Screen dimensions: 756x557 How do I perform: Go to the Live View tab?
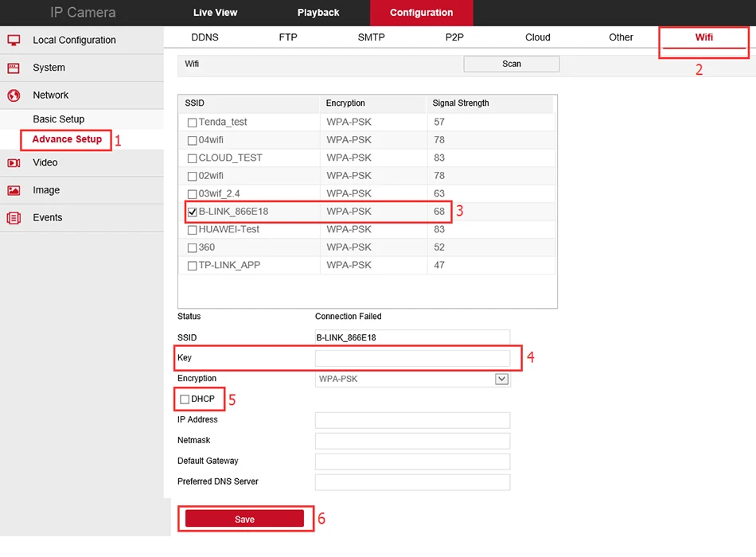(x=215, y=13)
